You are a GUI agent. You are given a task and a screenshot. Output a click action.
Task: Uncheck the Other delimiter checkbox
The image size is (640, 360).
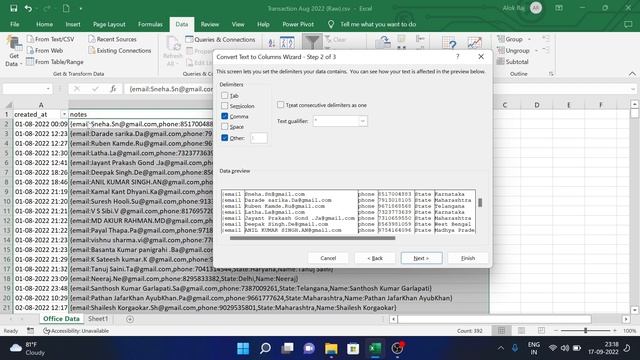coord(224,138)
